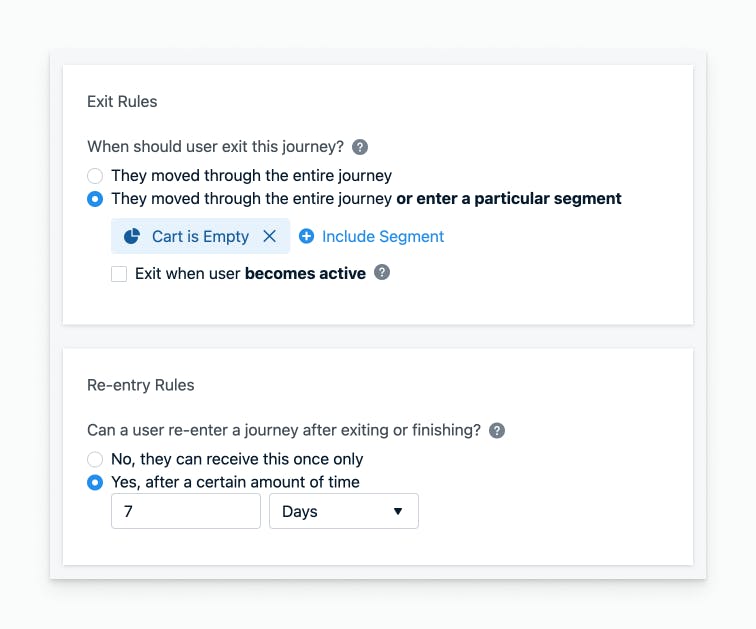The height and width of the screenshot is (629, 756).
Task: Click the black arrow in Days dropdown
Action: coord(398,511)
